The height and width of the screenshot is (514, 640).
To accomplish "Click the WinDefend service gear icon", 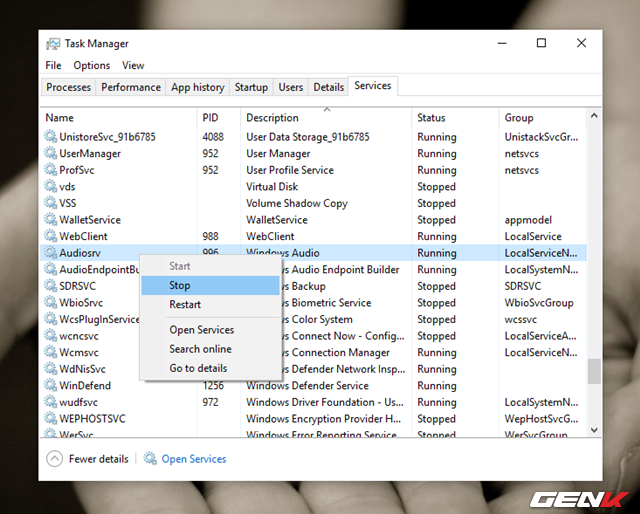I will click(51, 385).
